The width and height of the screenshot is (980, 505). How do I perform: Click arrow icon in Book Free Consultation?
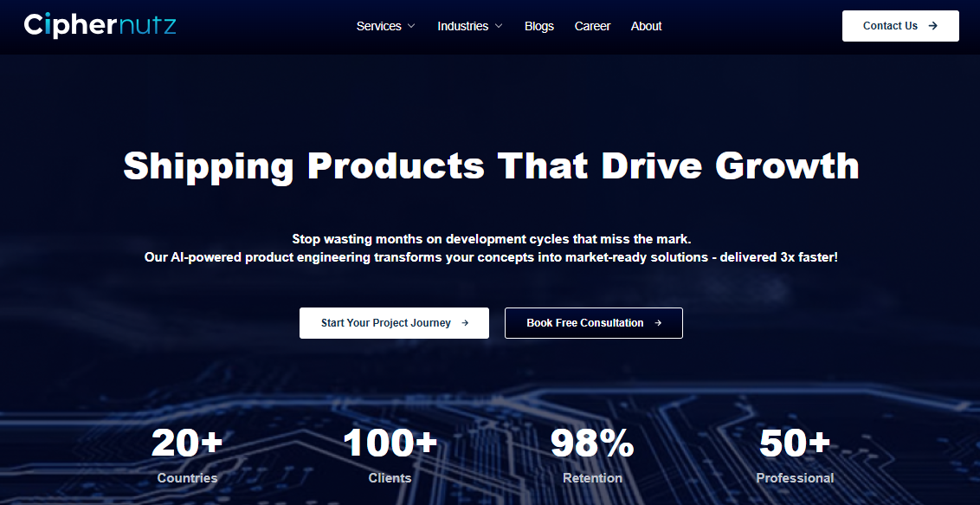click(658, 323)
